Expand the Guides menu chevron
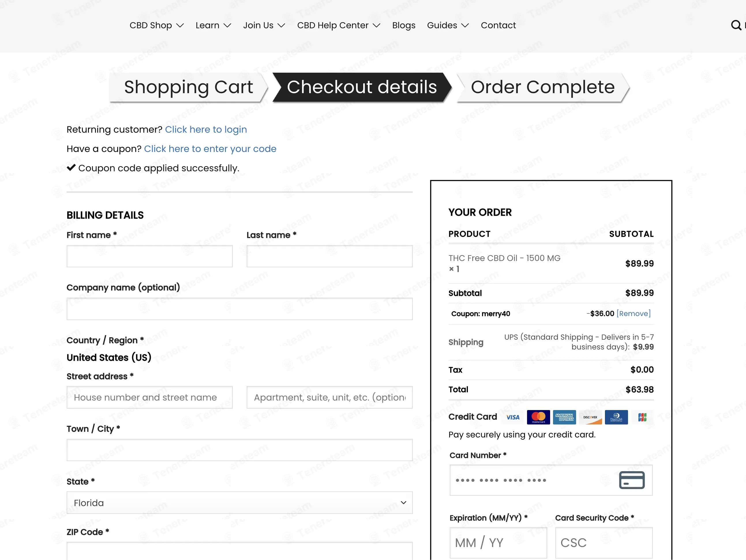 coord(465,25)
